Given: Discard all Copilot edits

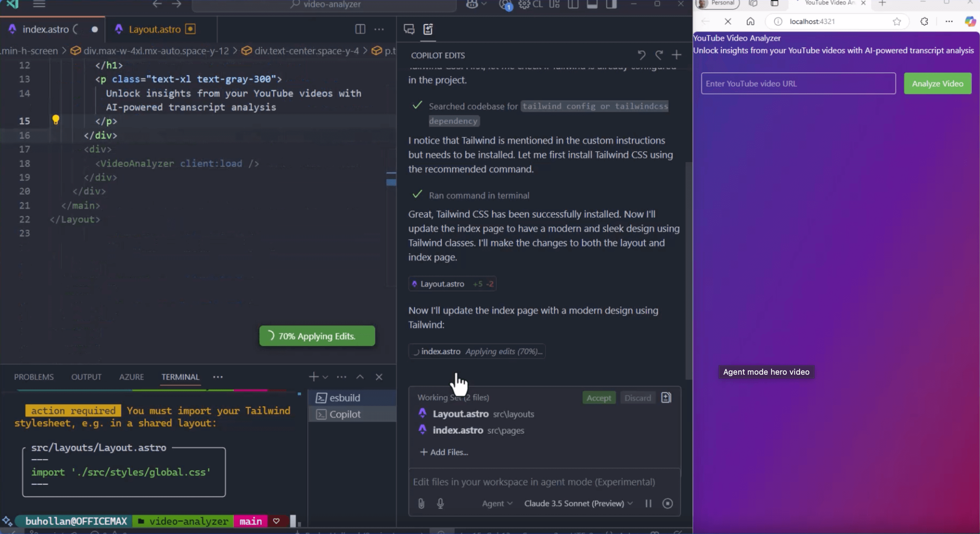Looking at the screenshot, I should pos(638,398).
